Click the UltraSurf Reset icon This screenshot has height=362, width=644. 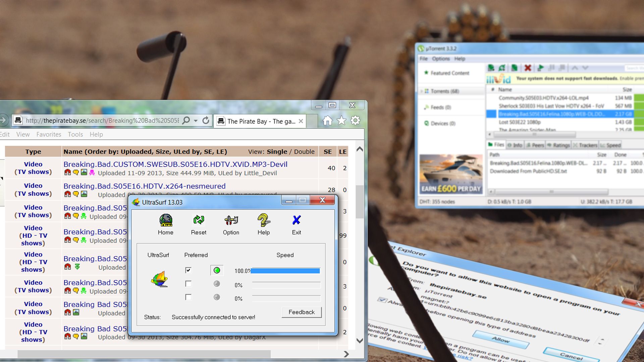pyautogui.click(x=199, y=224)
